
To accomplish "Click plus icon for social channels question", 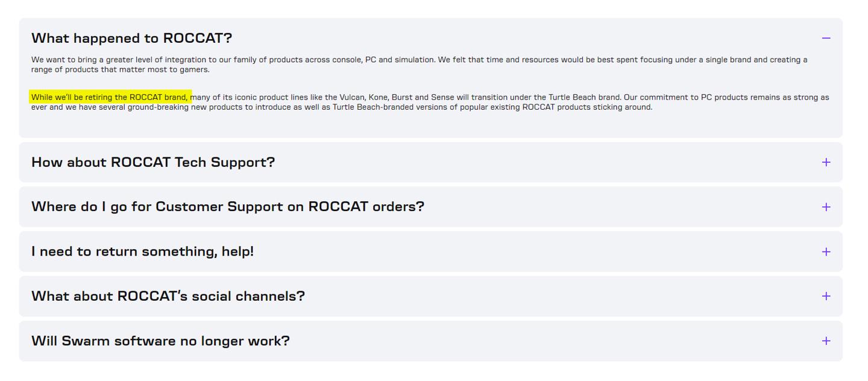I will [826, 296].
